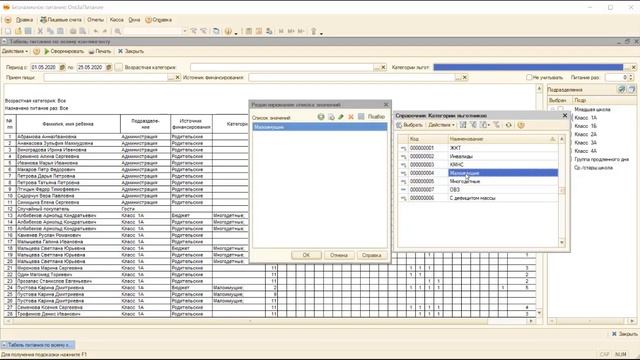Clear the Источник финансирования field
The height and width of the screenshot is (360, 640).
tap(464, 78)
